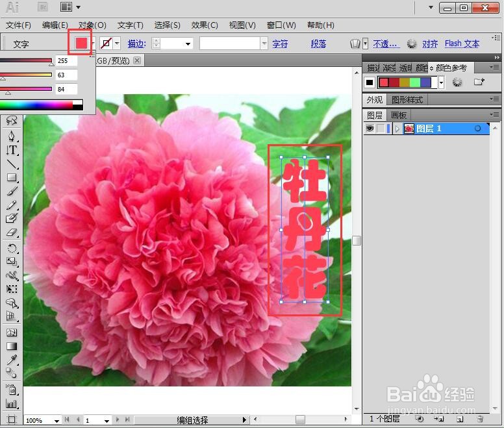Open the stroke color dropdown arrow
This screenshot has height=428, width=504.
[117, 43]
